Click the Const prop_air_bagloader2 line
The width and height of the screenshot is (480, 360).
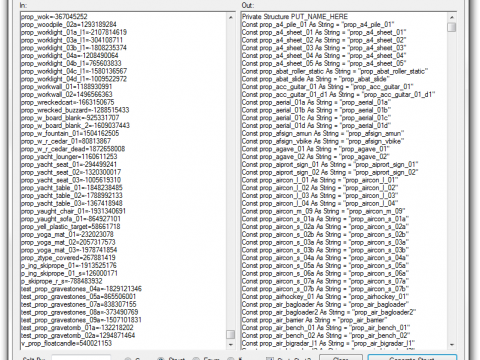[x=329, y=312]
